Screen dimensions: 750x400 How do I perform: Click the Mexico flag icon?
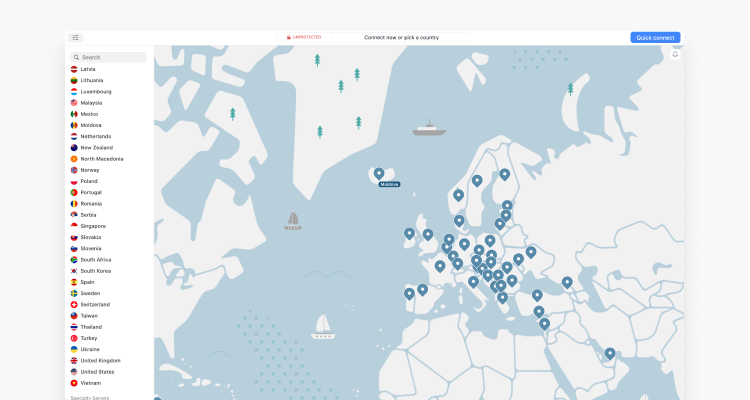[74, 114]
